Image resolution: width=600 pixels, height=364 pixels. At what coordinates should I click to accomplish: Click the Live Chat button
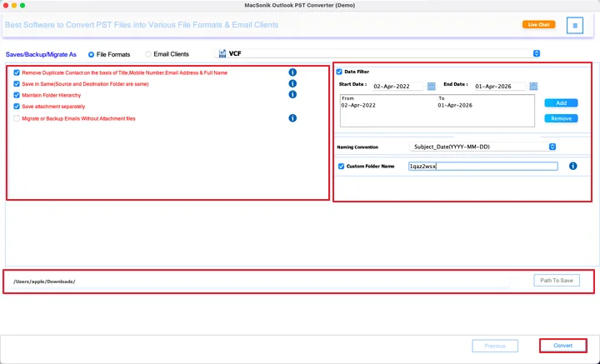[x=539, y=24]
